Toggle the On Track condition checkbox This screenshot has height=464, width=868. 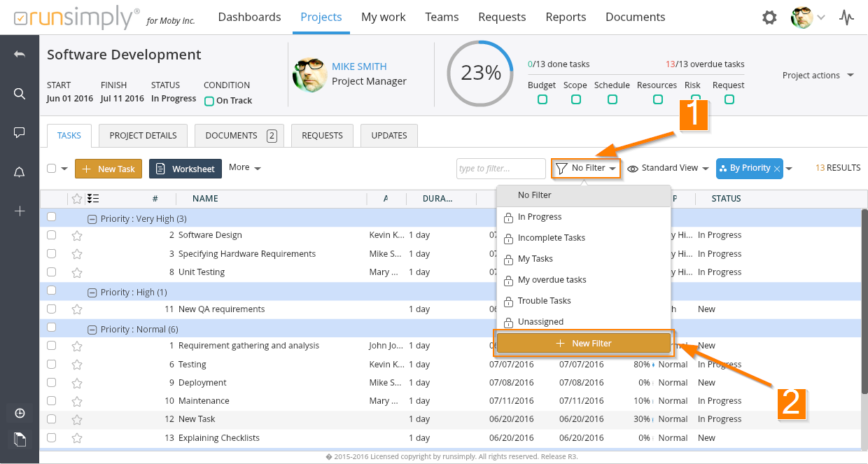(x=209, y=101)
